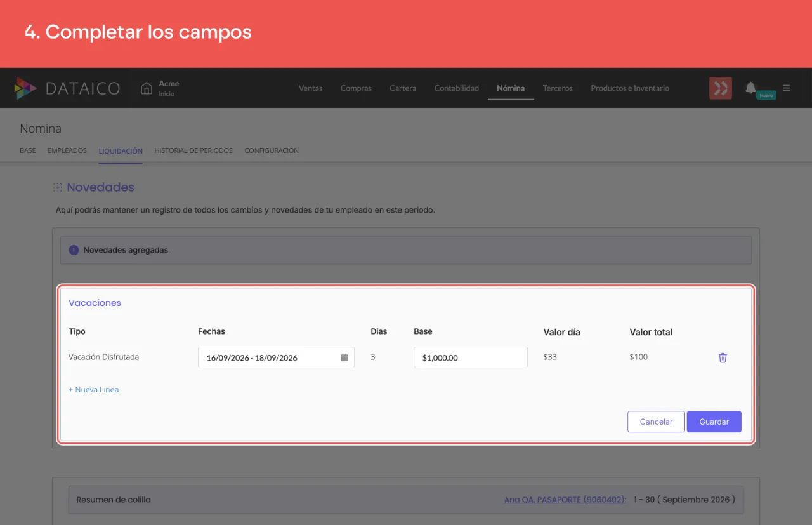Click the info icon beside Novedades agregadas
Viewport: 812px width, 525px height.
74,250
